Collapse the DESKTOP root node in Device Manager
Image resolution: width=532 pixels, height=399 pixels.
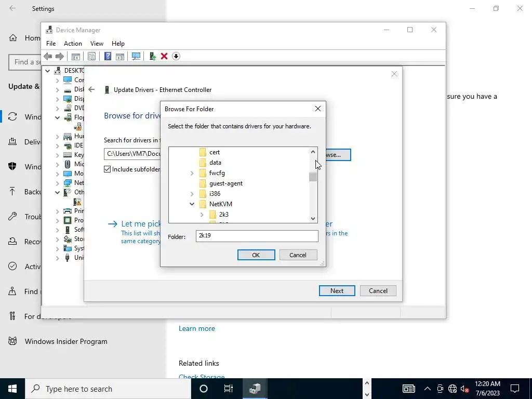(x=47, y=71)
